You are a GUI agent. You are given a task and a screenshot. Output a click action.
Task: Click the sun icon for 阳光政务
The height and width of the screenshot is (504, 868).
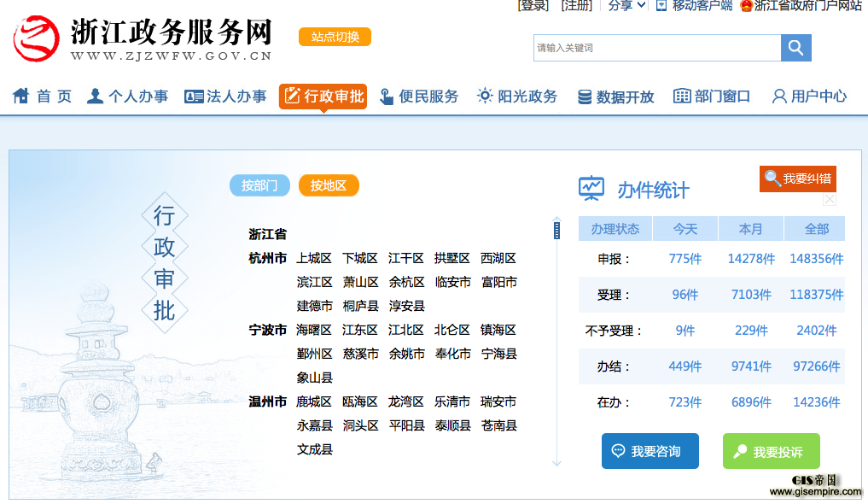coord(485,96)
